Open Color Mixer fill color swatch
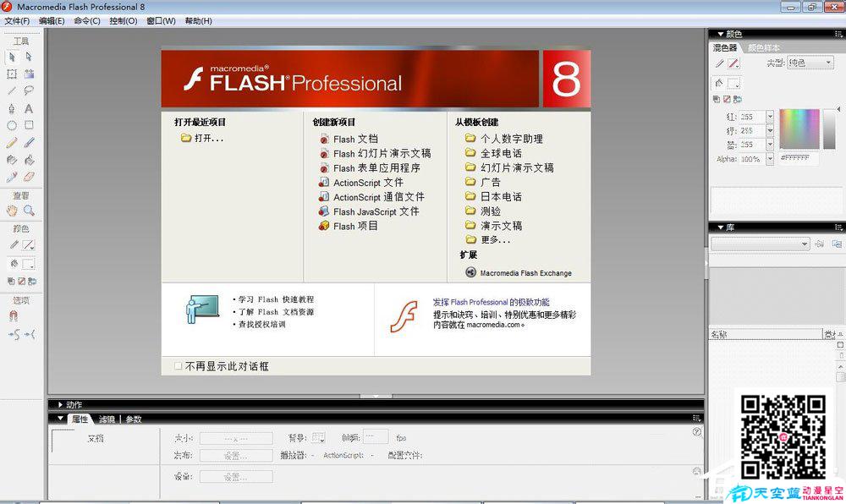The image size is (846, 504). tap(733, 84)
